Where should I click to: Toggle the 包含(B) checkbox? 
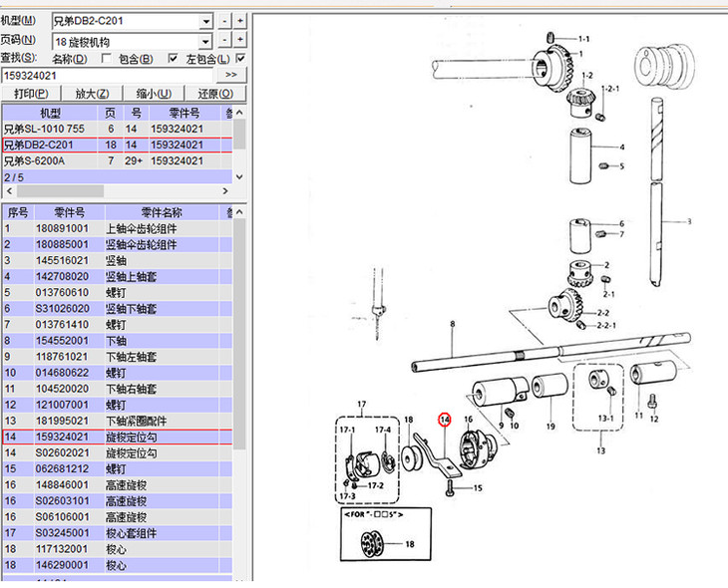[x=175, y=58]
